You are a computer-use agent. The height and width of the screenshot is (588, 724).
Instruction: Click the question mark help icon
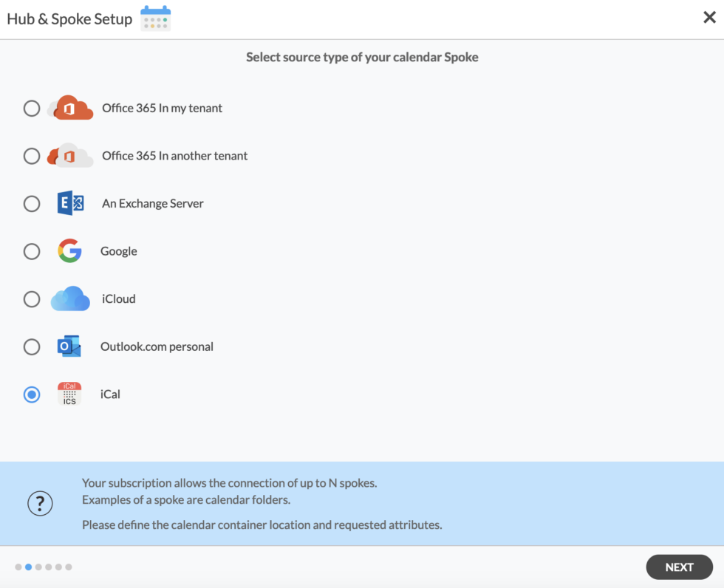(40, 503)
